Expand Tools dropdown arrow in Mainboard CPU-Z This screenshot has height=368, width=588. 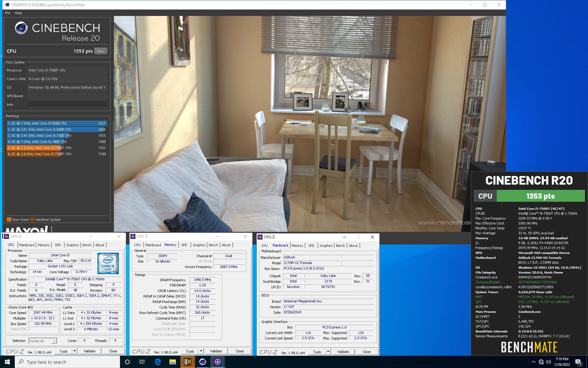coord(328,352)
